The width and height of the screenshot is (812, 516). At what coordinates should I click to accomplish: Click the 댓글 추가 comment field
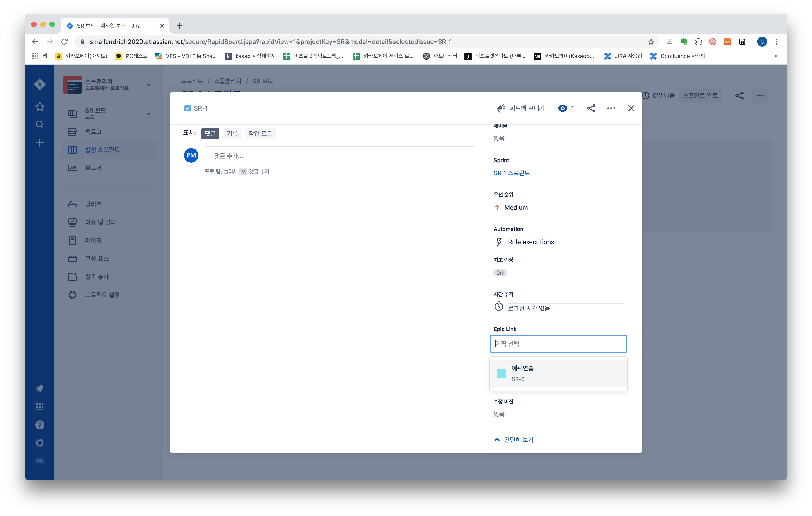pyautogui.click(x=340, y=155)
